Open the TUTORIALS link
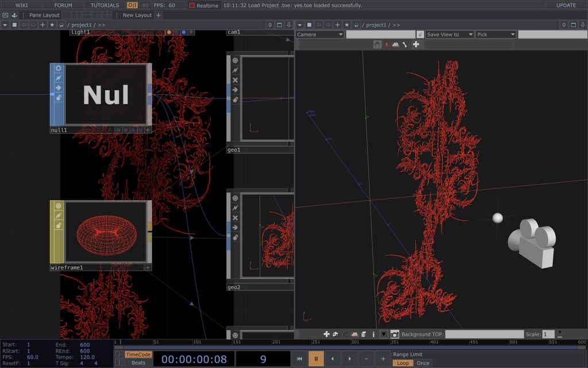This screenshot has height=368, width=588. click(x=105, y=5)
